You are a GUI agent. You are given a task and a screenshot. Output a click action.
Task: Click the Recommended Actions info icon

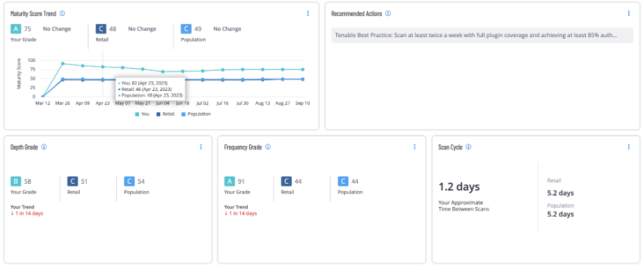click(388, 13)
